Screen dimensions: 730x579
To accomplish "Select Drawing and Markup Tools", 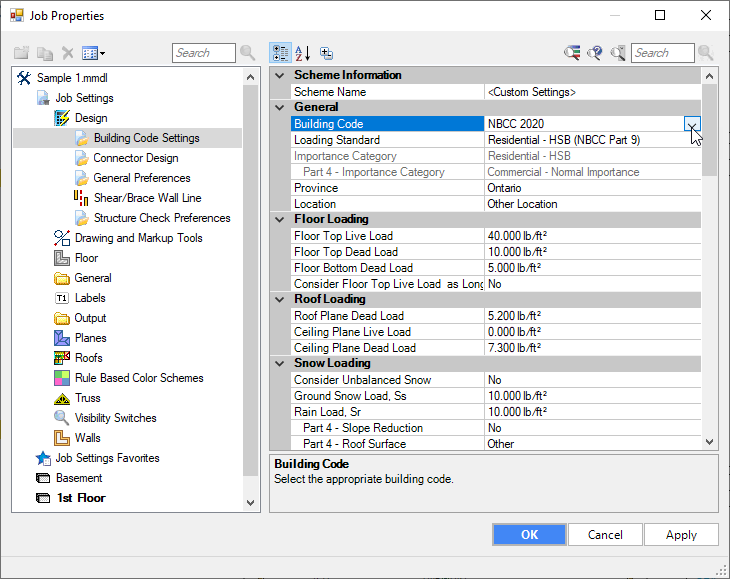I will click(138, 238).
